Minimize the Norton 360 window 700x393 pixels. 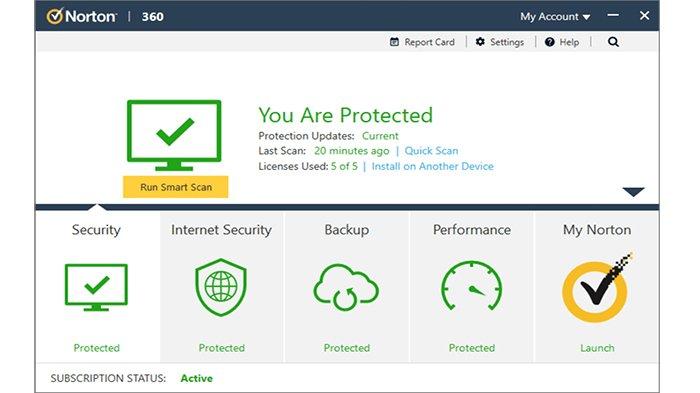[613, 15]
